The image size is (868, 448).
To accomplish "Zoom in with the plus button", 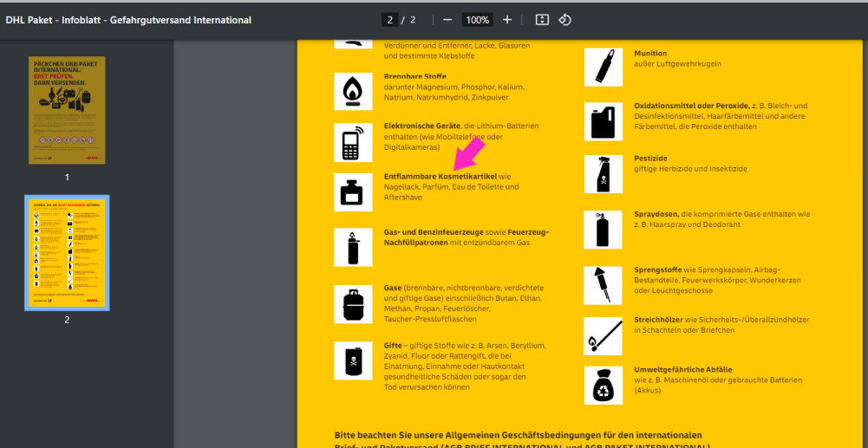I will [507, 20].
